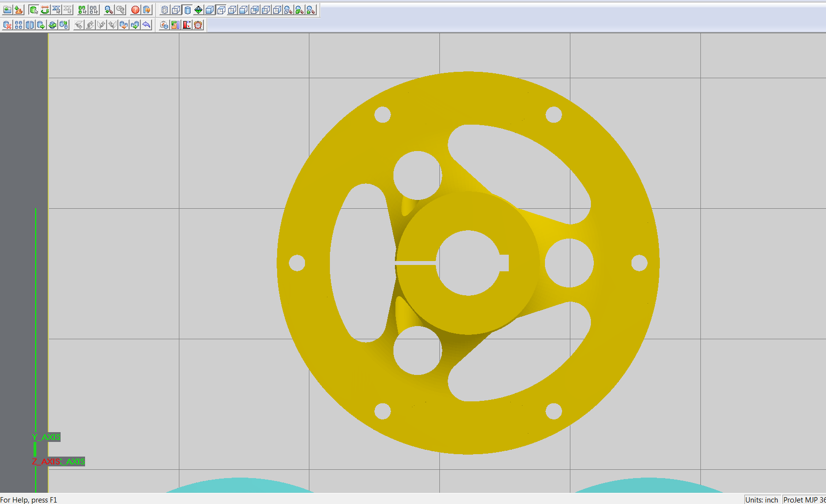Toggle the green cylinder select-part mode
Screen dimensions: 826x504
tap(33, 10)
